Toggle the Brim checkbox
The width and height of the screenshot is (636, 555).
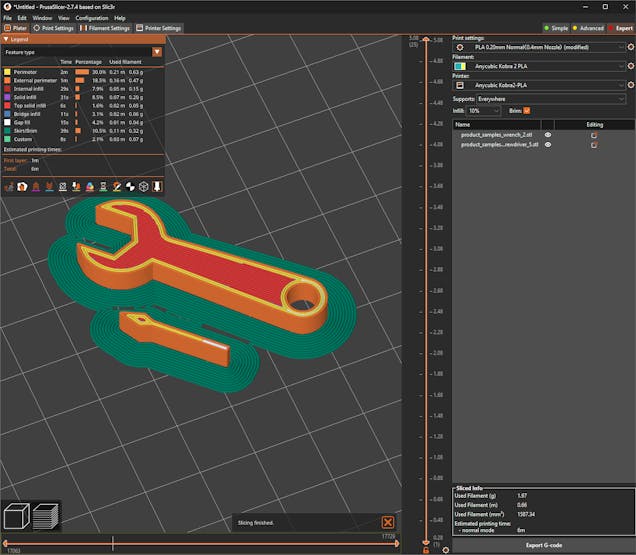point(527,111)
